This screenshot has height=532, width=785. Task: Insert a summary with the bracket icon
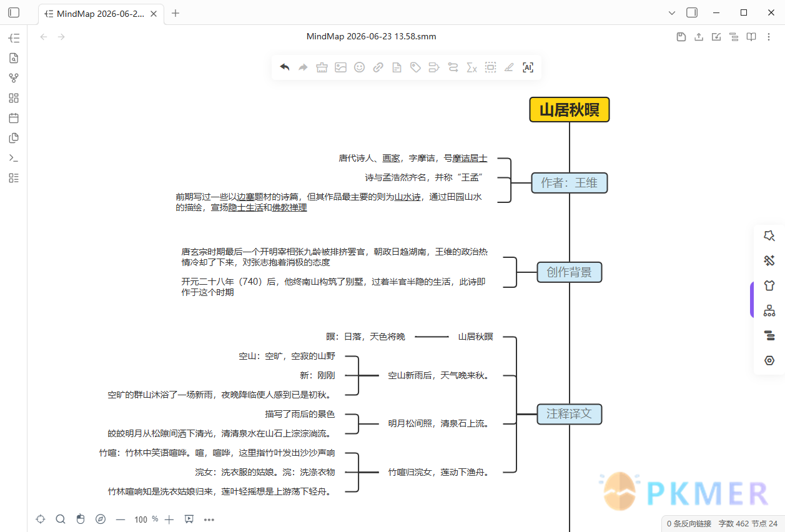434,67
